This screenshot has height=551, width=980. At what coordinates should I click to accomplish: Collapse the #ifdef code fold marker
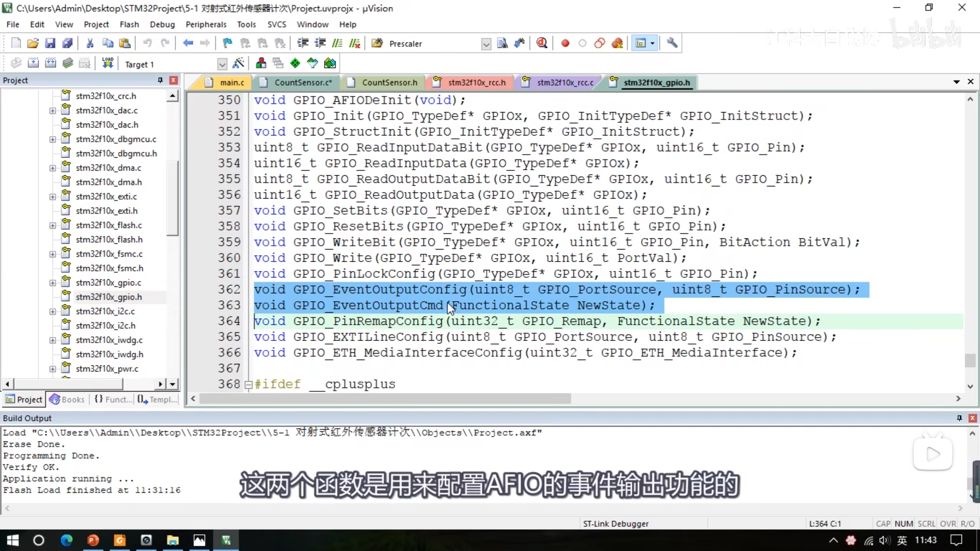248,385
